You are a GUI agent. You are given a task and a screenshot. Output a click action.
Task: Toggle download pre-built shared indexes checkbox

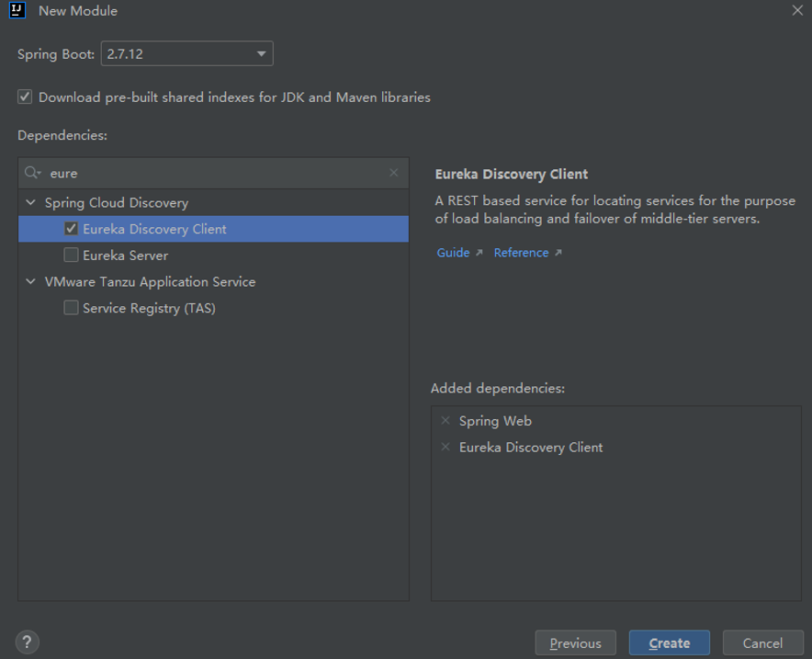25,97
